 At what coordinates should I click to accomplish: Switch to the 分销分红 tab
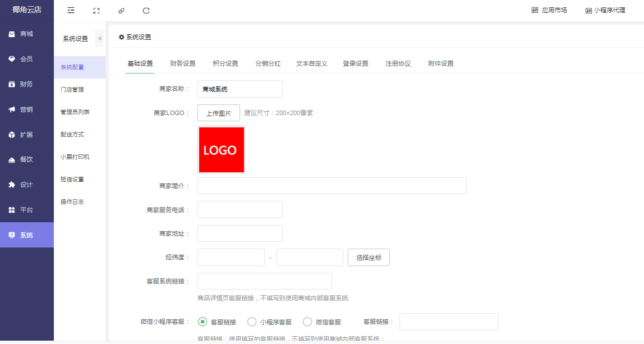(268, 63)
